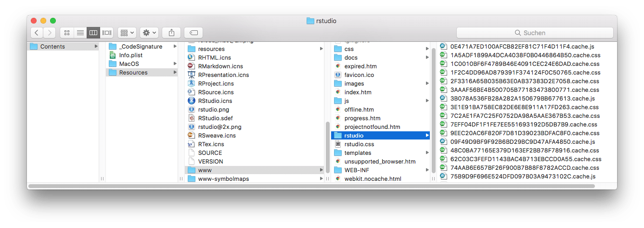Select the RStudio.sdef file icon

[191, 118]
